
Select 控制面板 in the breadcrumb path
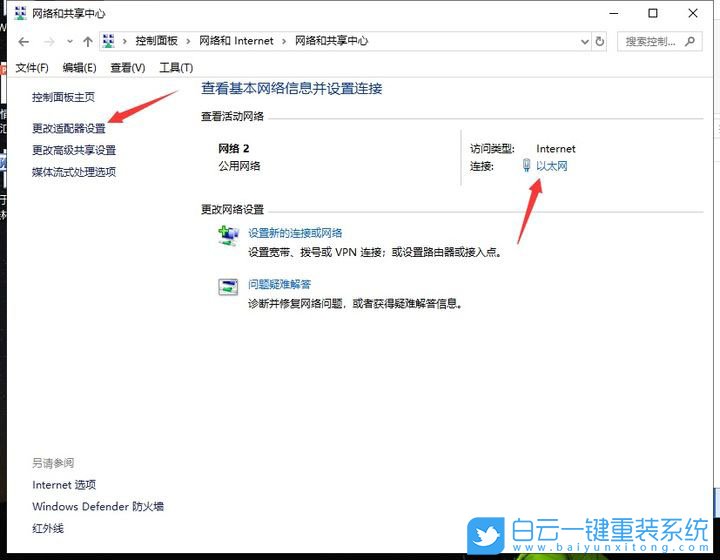(x=157, y=41)
